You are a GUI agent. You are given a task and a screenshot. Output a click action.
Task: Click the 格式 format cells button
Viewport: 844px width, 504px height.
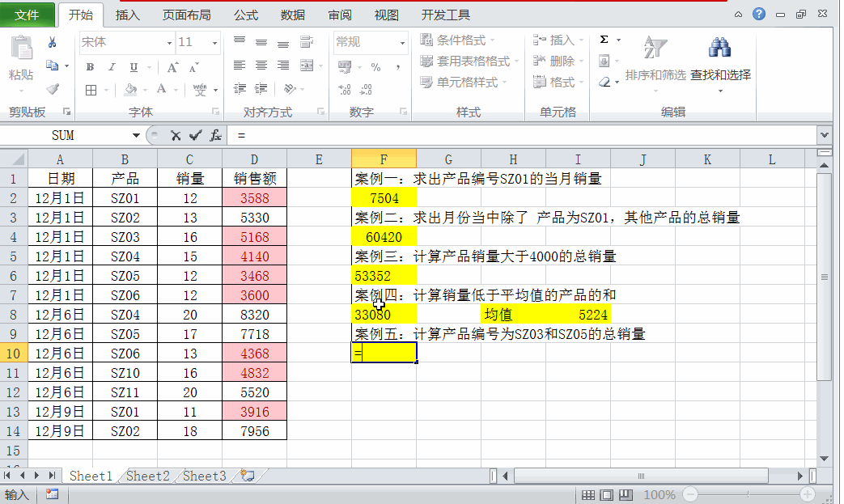[558, 83]
